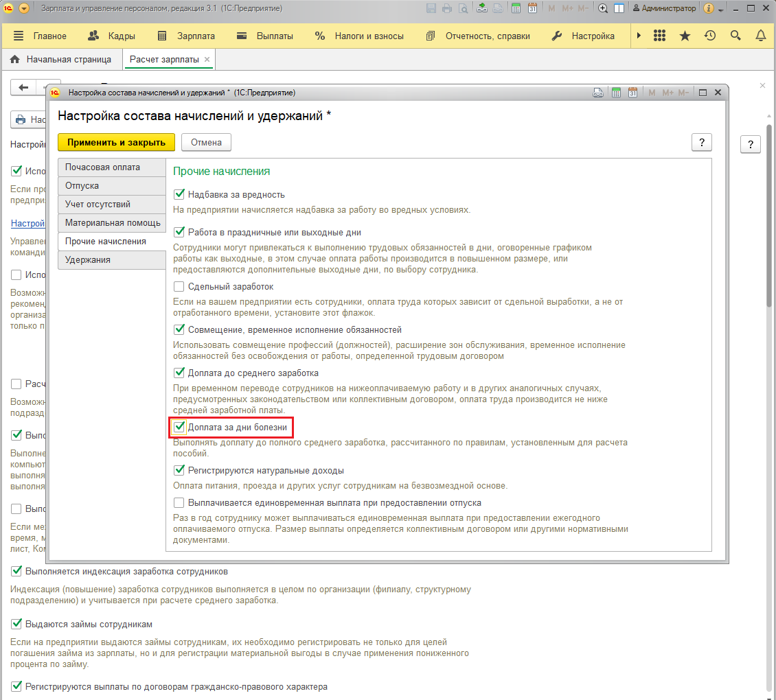The height and width of the screenshot is (700, 776).
Task: Expand more sections with the triangle arrow
Action: pos(639,36)
